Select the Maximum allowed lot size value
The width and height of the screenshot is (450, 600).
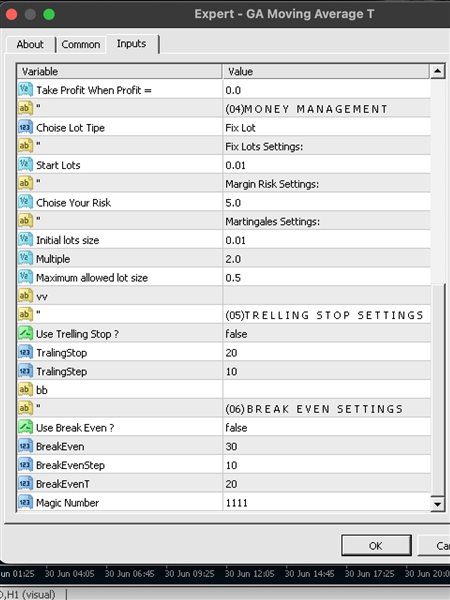coord(326,277)
